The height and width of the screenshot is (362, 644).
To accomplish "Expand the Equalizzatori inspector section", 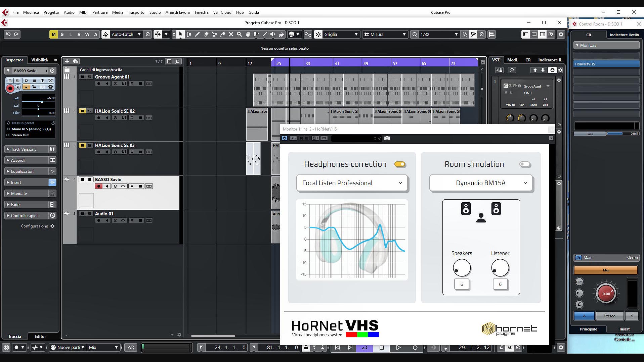I will click(22, 171).
